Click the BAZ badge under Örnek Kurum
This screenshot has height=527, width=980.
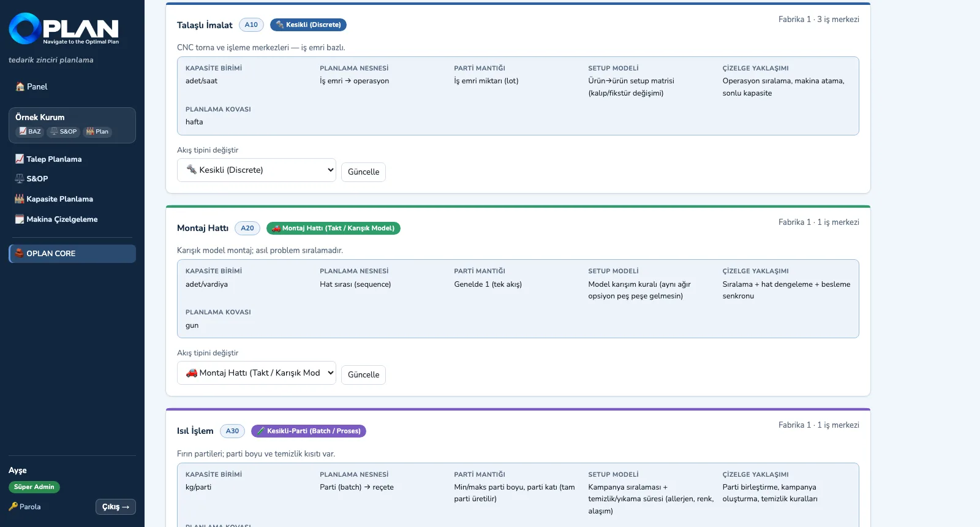click(x=29, y=131)
